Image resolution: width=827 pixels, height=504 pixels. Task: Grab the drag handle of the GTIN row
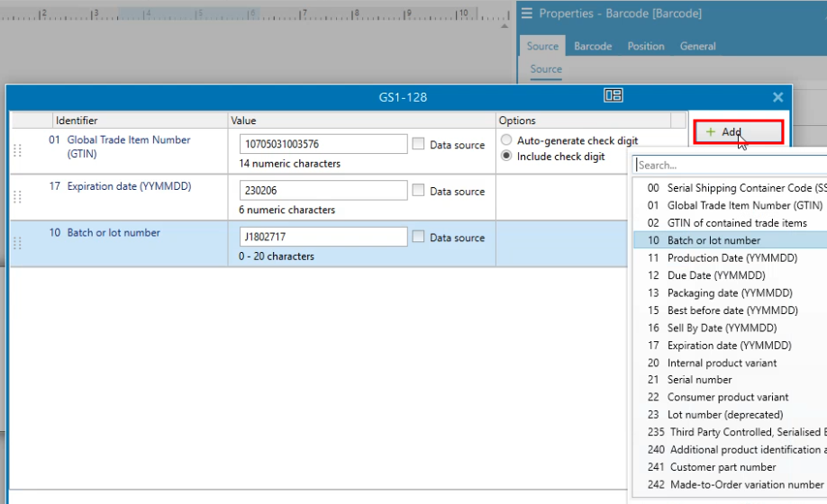(17, 150)
